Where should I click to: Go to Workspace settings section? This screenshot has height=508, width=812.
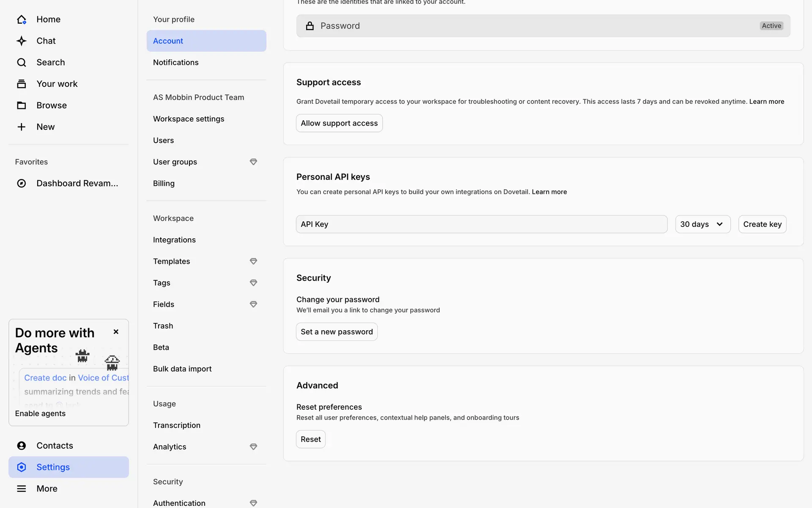pyautogui.click(x=189, y=119)
